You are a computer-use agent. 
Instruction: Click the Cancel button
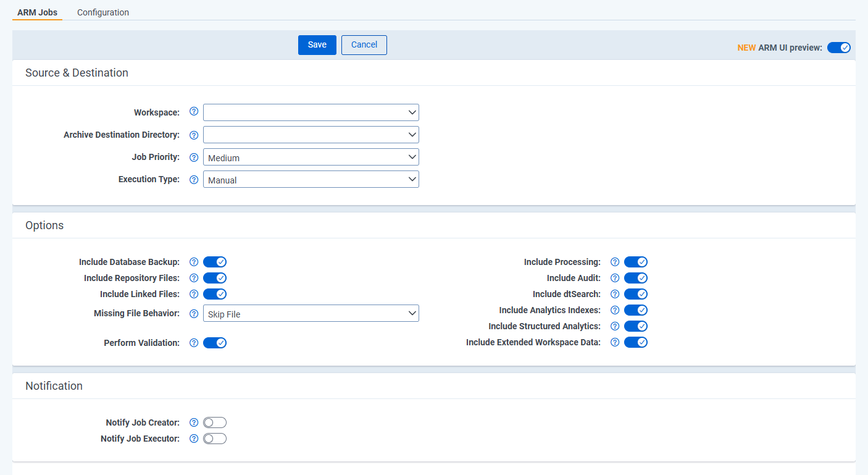pyautogui.click(x=364, y=45)
